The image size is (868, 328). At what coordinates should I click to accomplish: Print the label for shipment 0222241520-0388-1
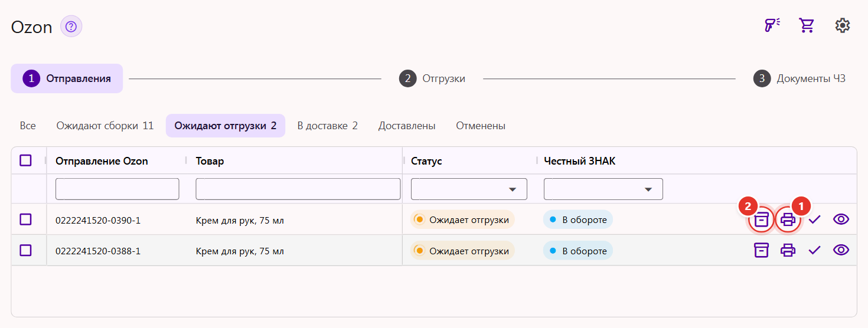tap(788, 250)
